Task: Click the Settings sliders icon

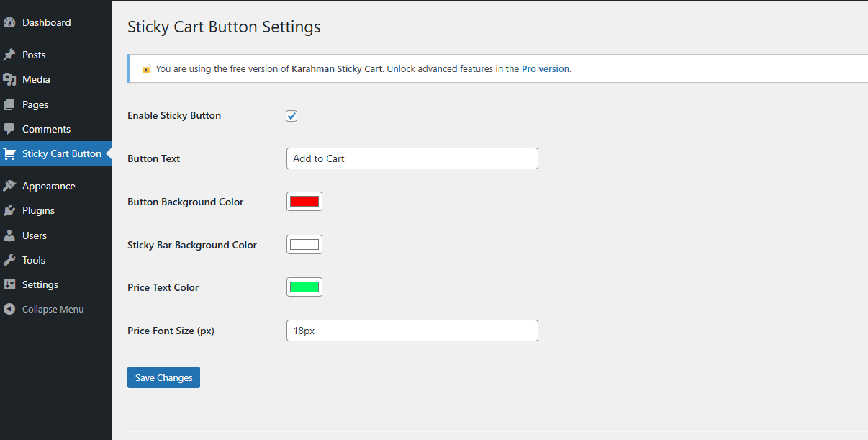Action: tap(9, 284)
